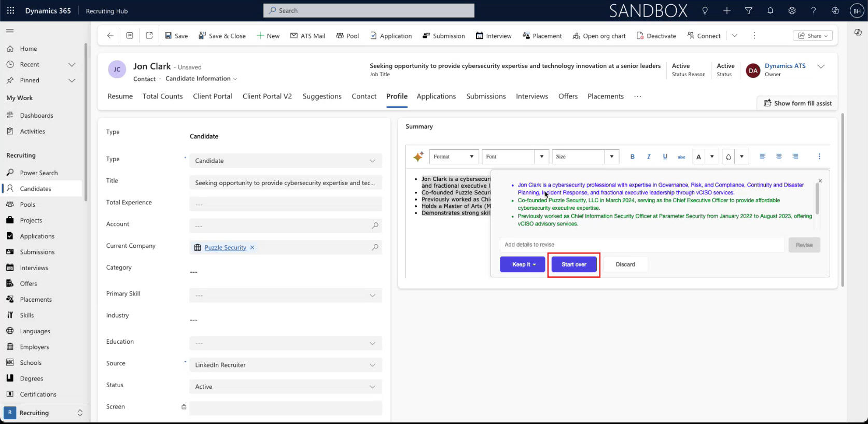Viewport: 868px width, 424px height.
Task: Open the Size dropdown
Action: click(585, 157)
